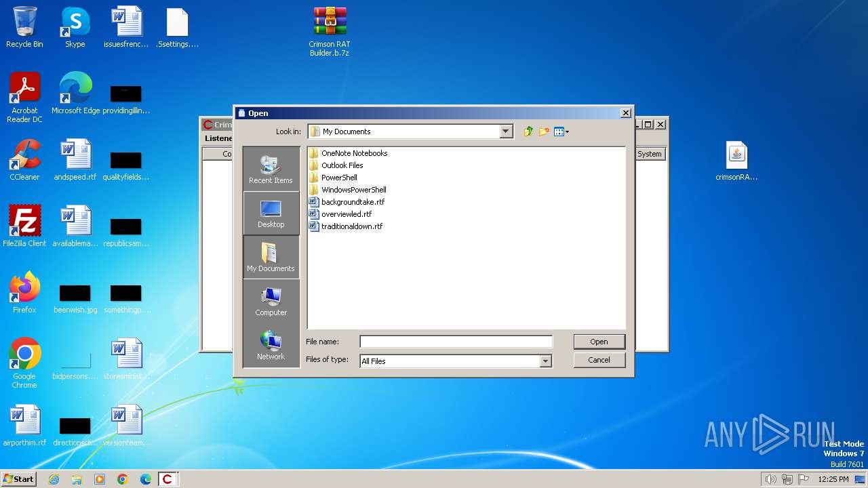Open FileZilla Client desktop shortcut
The width and height of the screenshot is (868, 488).
click(x=24, y=226)
